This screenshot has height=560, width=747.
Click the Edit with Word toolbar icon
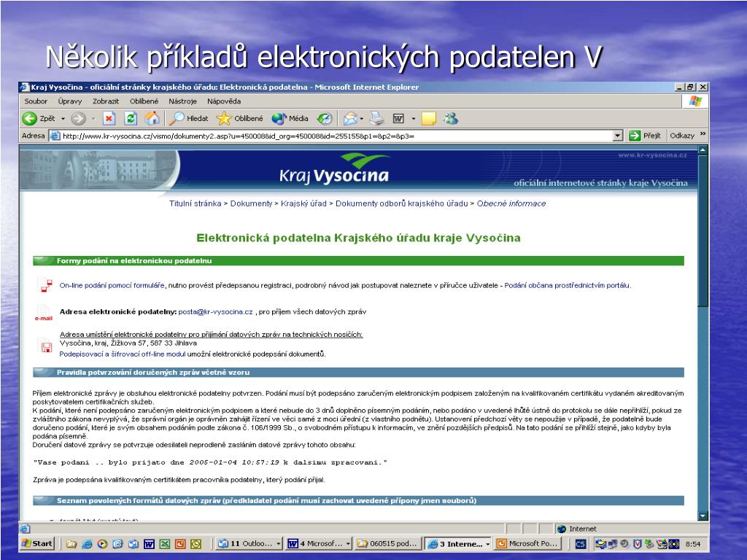[399, 119]
